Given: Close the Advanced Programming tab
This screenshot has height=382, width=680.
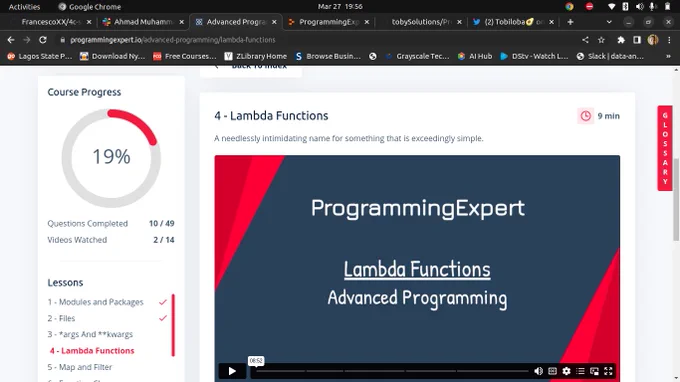Looking at the screenshot, I should pyautogui.click(x=274, y=22).
